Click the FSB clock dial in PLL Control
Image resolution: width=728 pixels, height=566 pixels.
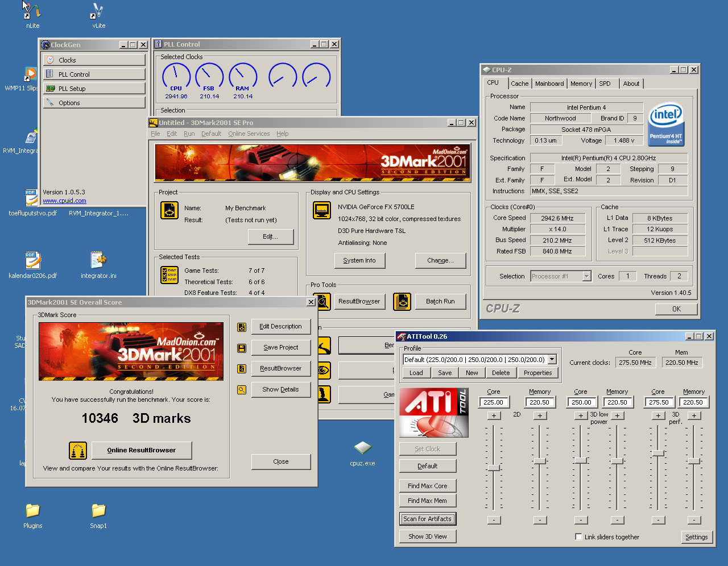point(209,77)
